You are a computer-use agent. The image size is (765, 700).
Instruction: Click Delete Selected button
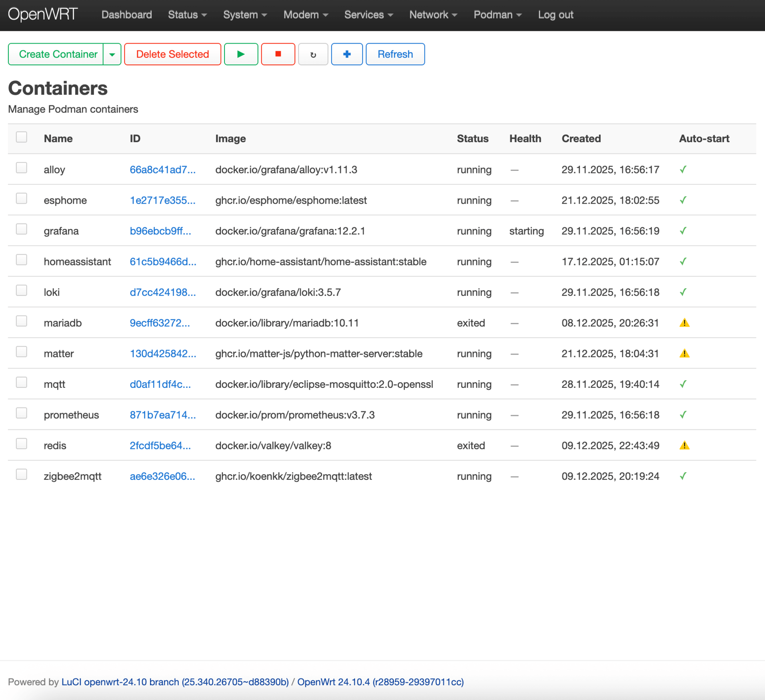coord(172,54)
